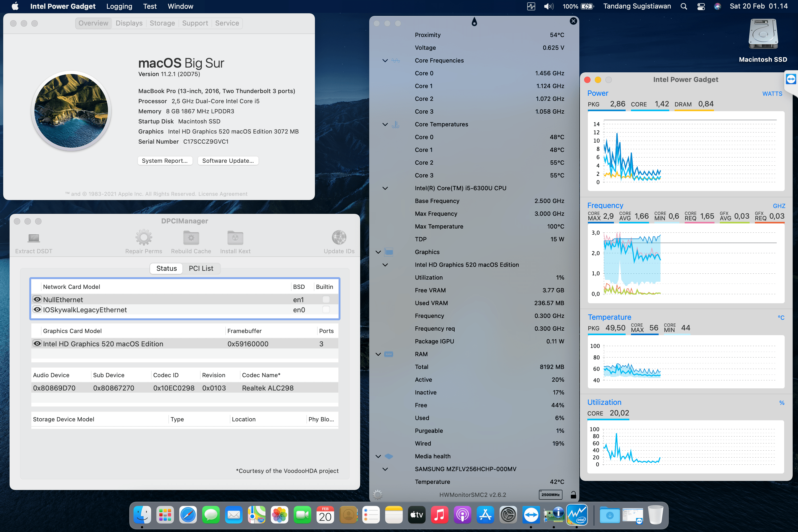
Task: Click the Install Kext icon
Action: [235, 238]
